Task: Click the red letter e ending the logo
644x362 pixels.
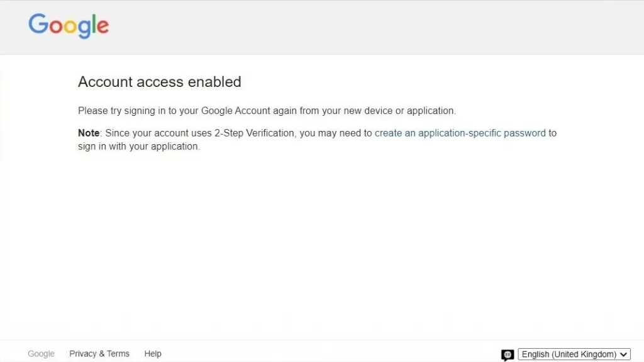Action: (x=103, y=26)
